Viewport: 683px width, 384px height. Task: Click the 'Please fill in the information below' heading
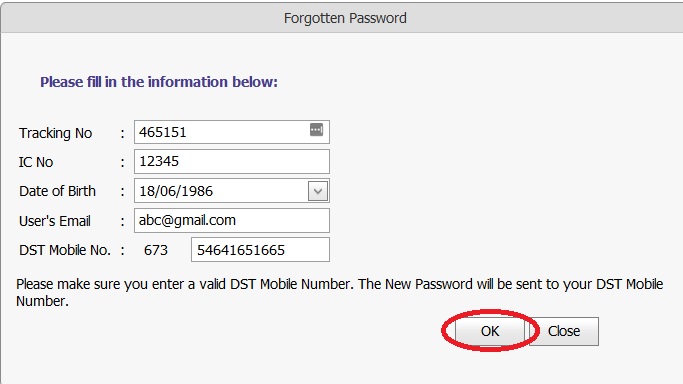159,82
